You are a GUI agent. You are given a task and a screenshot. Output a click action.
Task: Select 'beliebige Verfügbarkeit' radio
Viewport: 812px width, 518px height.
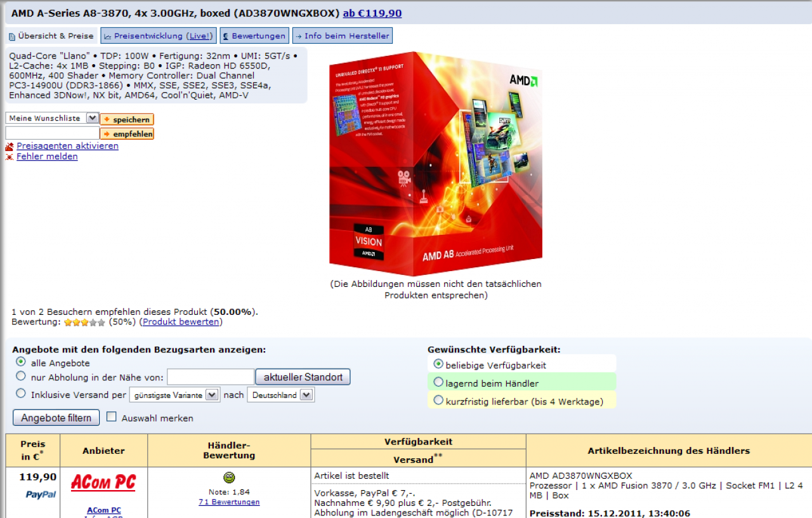(x=438, y=364)
